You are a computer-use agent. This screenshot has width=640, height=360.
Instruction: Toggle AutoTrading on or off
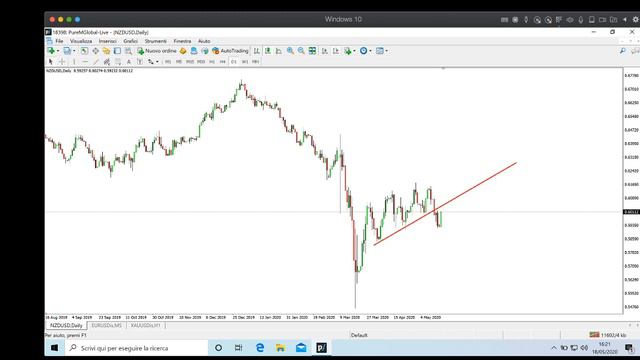[230, 51]
